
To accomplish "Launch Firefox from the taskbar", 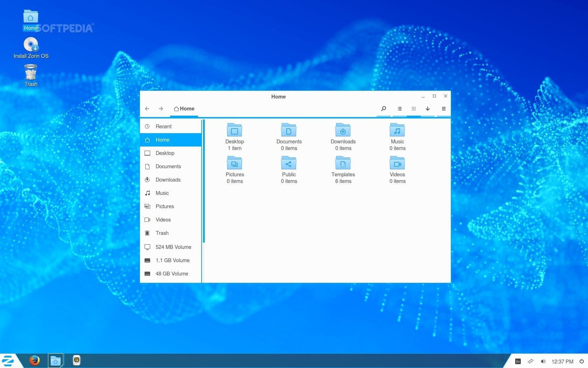I will pyautogui.click(x=34, y=360).
